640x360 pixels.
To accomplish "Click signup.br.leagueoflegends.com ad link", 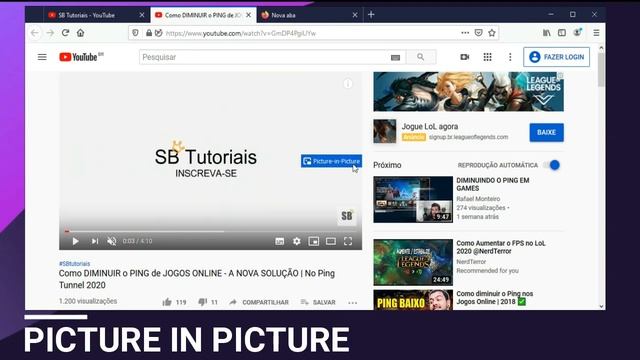I will pyautogui.click(x=468, y=137).
